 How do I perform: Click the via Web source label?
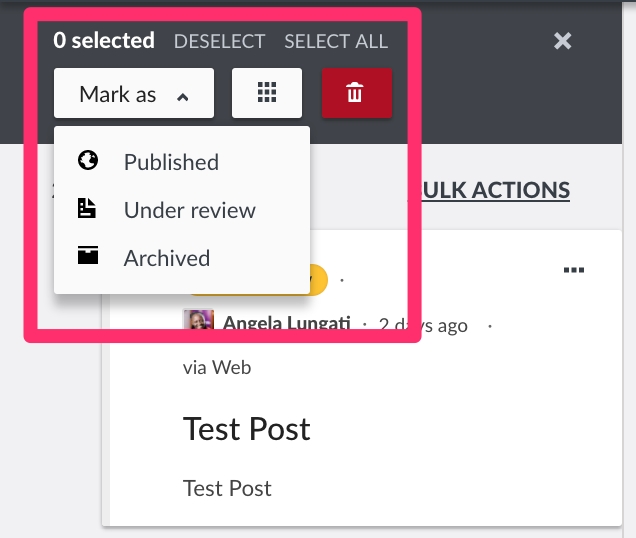217,367
